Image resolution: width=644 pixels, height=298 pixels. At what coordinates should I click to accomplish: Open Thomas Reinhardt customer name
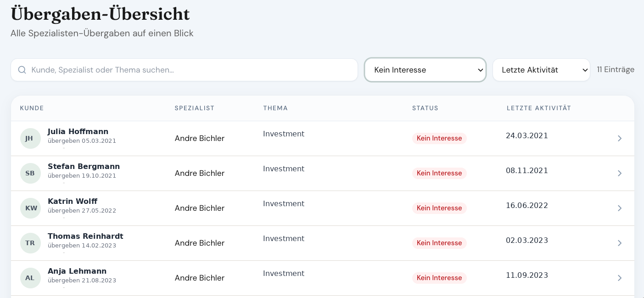(x=85, y=236)
